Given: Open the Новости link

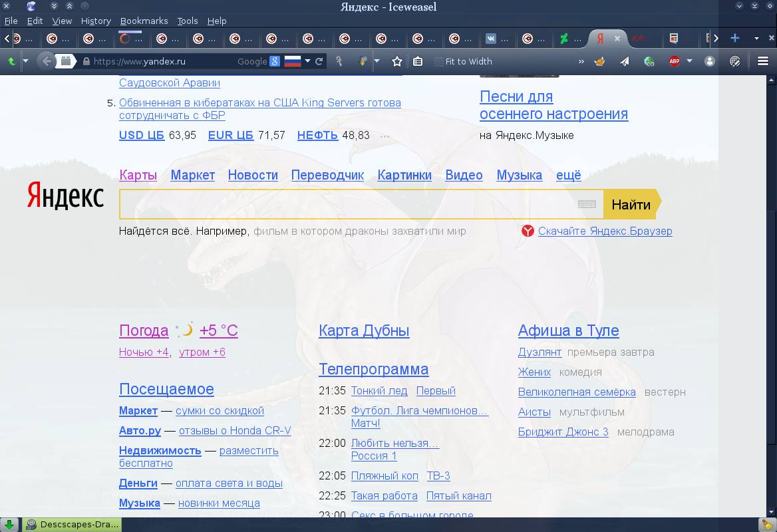Looking at the screenshot, I should 253,176.
